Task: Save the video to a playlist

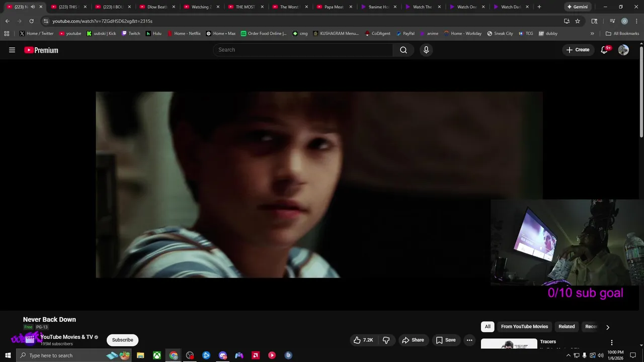Action: [x=446, y=340]
